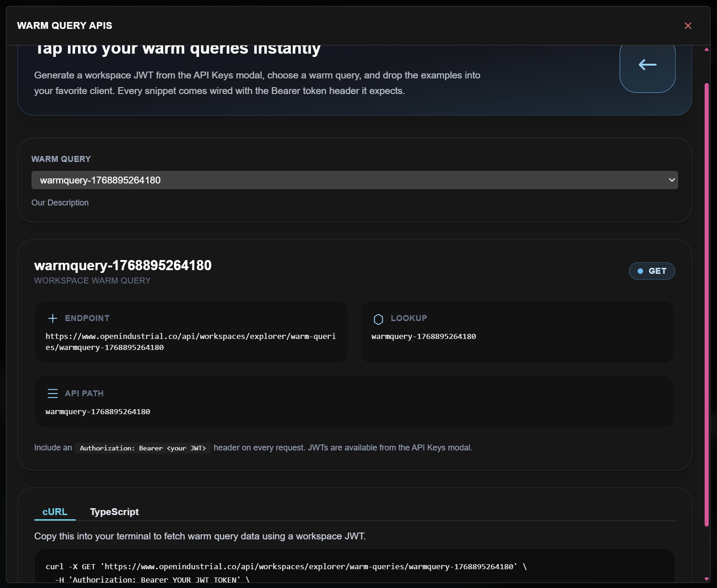Click the scroll up arrow
The width and height of the screenshot is (717, 588).
(706, 49)
